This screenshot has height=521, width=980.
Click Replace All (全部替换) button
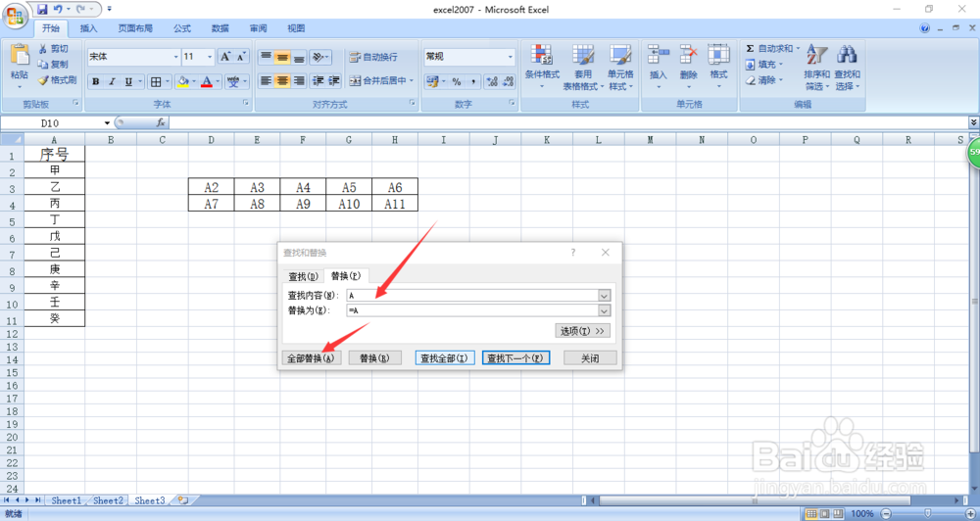pyautogui.click(x=312, y=358)
